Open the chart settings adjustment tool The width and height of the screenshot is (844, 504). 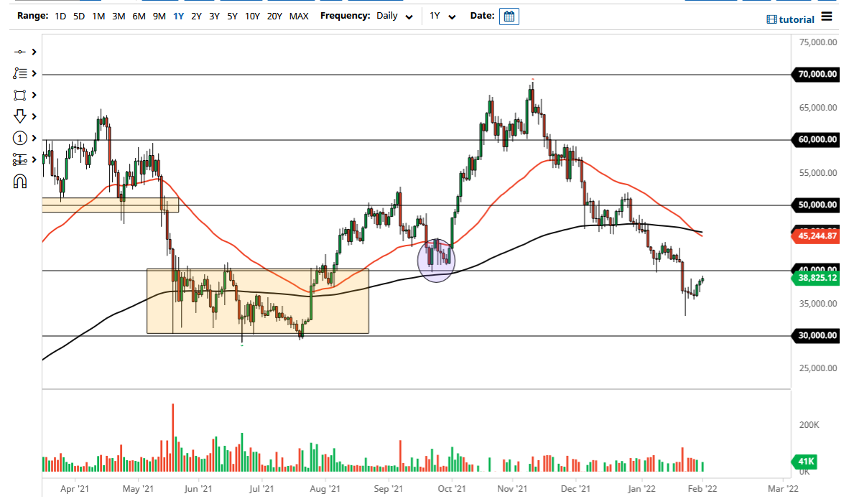click(x=19, y=159)
